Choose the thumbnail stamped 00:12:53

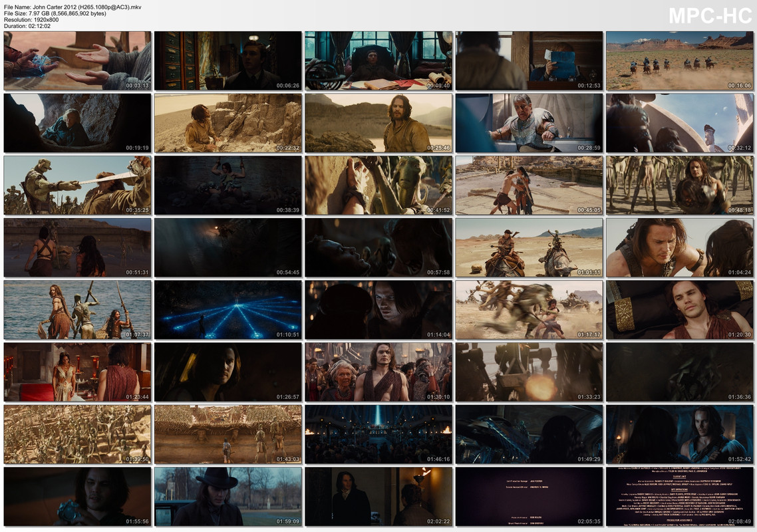point(529,61)
